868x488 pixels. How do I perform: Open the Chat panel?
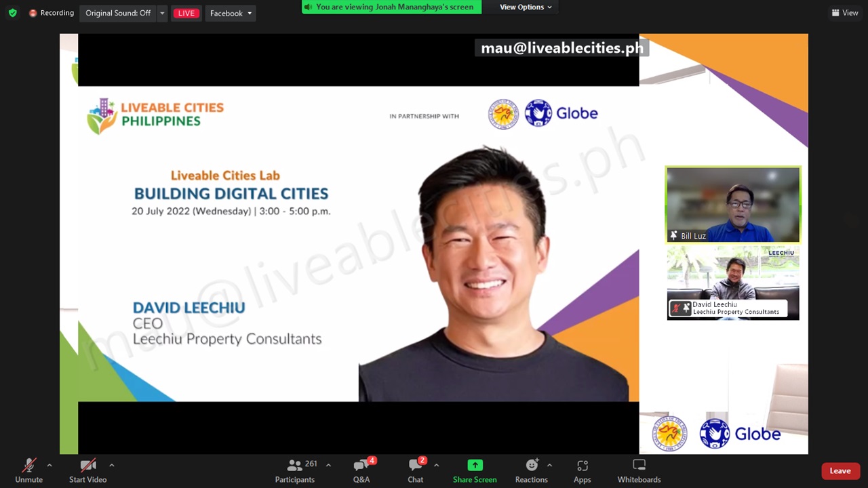coord(416,470)
